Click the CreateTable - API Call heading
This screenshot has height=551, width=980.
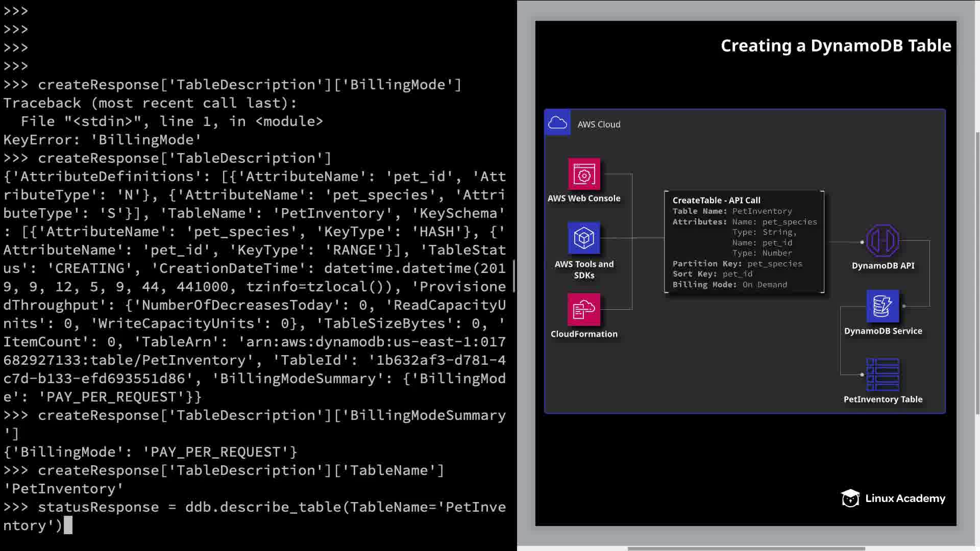click(716, 201)
